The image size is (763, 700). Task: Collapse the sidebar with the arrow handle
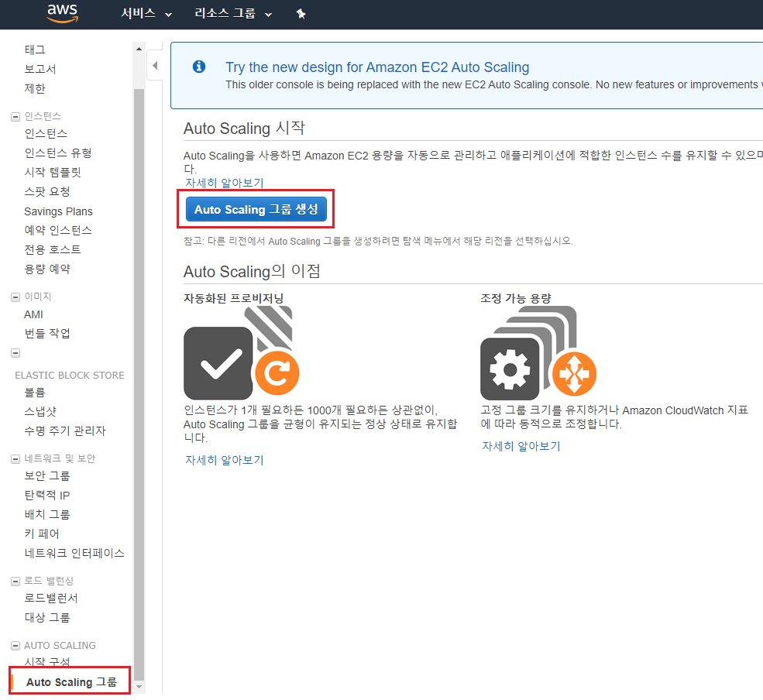[155, 65]
